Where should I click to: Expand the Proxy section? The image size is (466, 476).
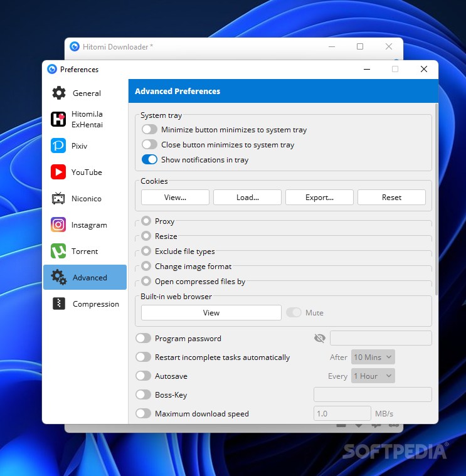146,221
